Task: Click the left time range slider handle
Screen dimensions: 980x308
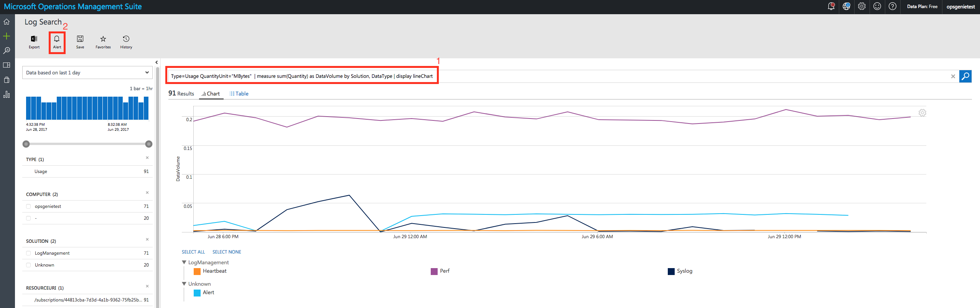Action: click(x=26, y=144)
